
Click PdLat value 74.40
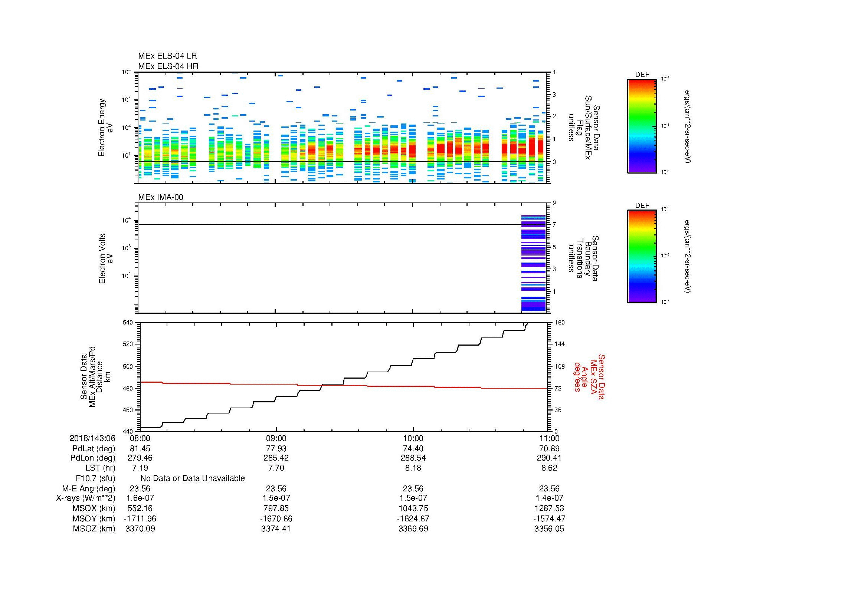pos(413,449)
